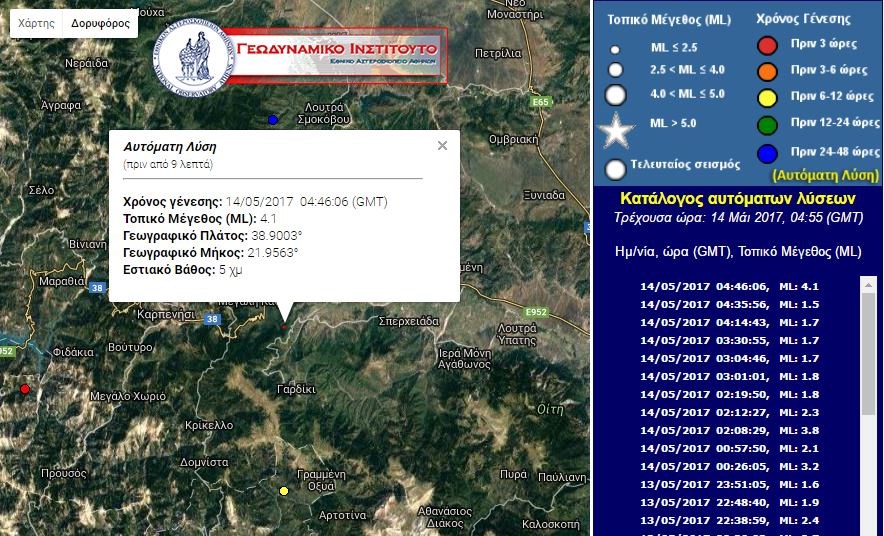
Task: Select the Δορυφόρος satellite view tab
Action: 100,23
